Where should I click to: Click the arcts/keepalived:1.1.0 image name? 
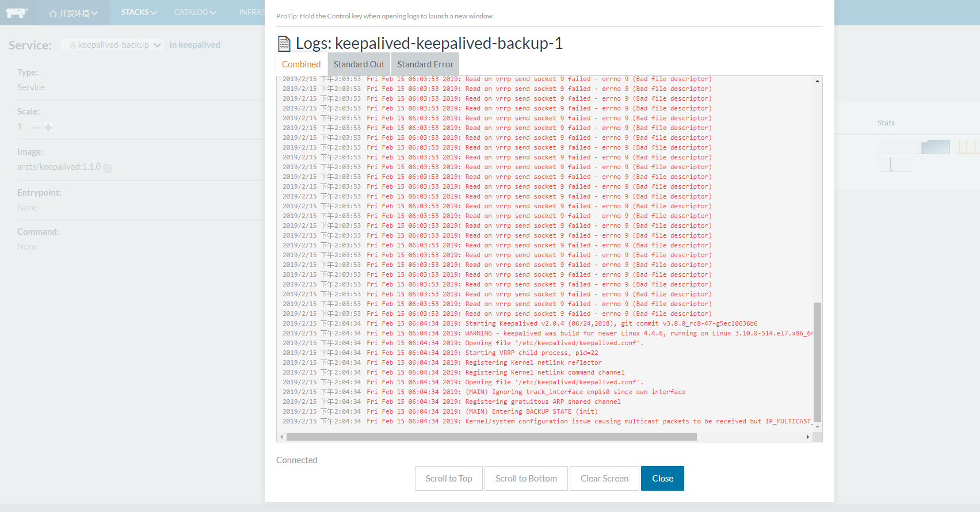[59, 167]
